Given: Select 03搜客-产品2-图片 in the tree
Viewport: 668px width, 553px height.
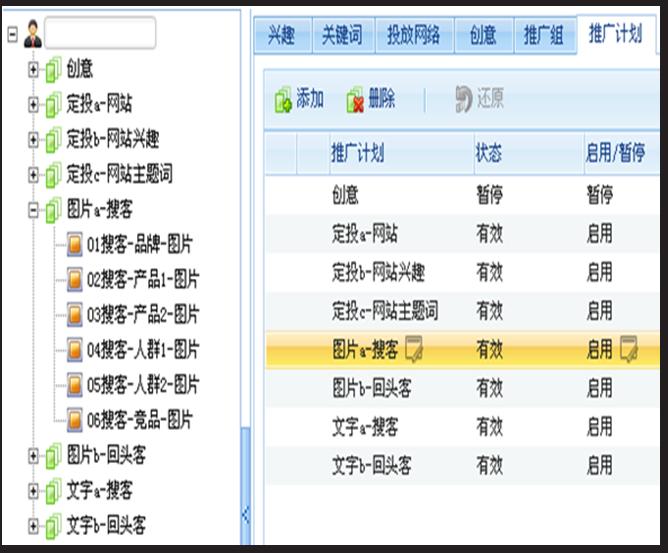Looking at the screenshot, I should 143,315.
